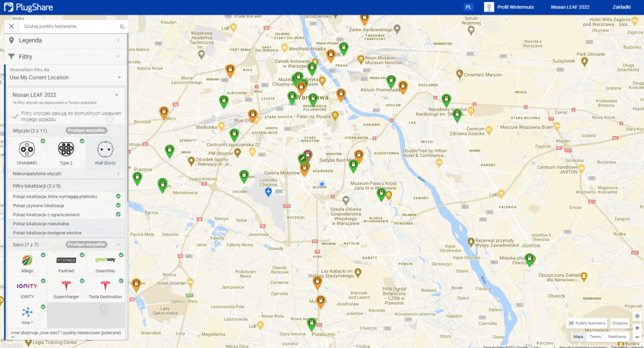The height and width of the screenshot is (348, 644).
Task: Enable the Wall (Euro) plug filter
Action: [105, 153]
